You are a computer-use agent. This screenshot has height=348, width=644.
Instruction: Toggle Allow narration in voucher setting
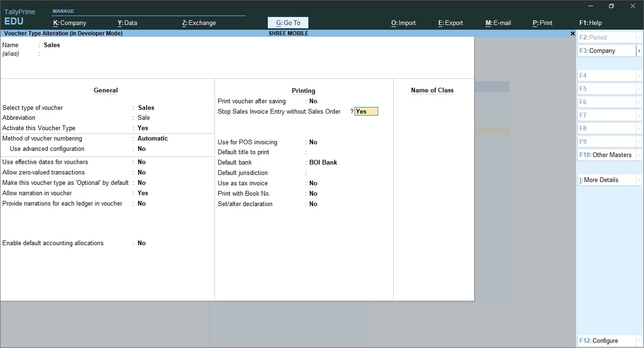[142, 193]
